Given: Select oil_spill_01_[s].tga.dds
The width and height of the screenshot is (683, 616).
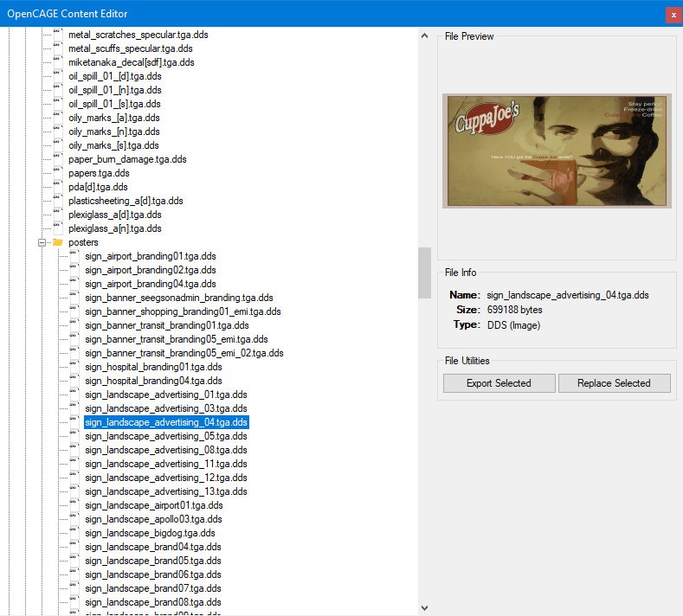Looking at the screenshot, I should [114, 104].
